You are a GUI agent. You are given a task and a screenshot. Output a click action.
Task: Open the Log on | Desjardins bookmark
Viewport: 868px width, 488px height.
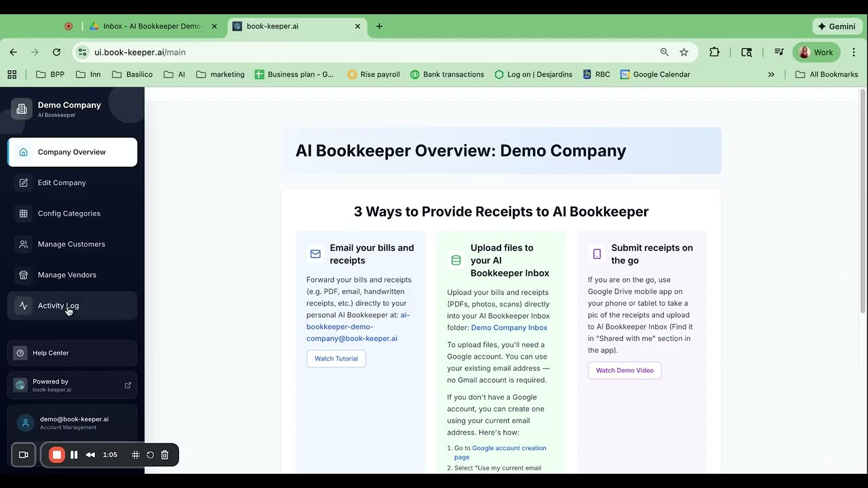click(533, 75)
